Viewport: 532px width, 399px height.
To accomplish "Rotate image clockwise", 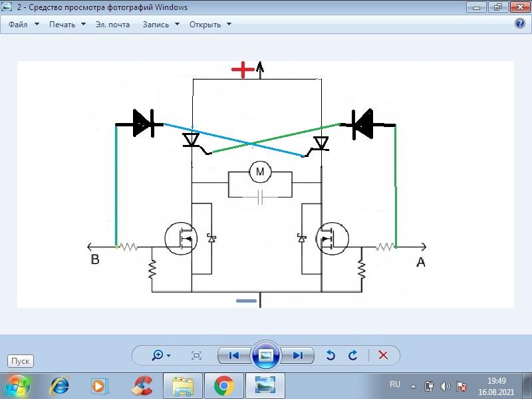I will (353, 355).
